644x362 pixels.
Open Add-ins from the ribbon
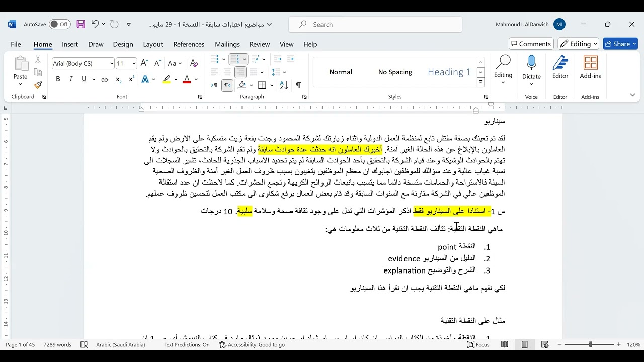[x=590, y=68]
